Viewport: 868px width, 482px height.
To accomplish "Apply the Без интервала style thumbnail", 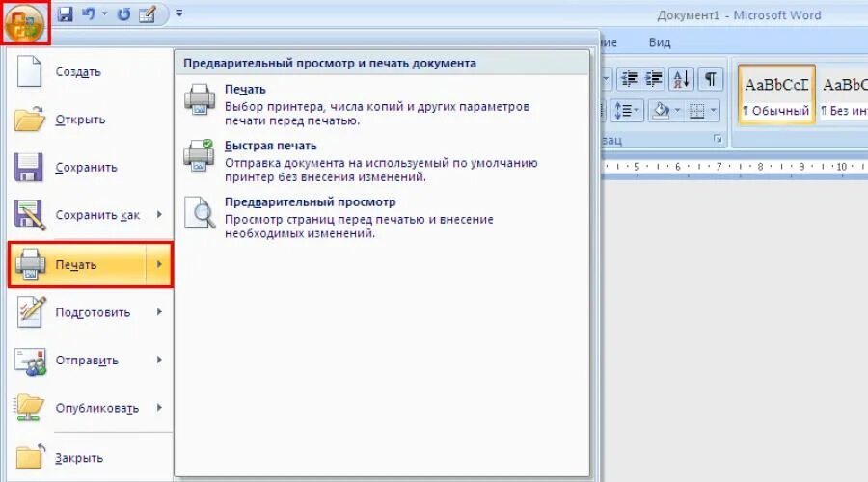I will [x=843, y=93].
